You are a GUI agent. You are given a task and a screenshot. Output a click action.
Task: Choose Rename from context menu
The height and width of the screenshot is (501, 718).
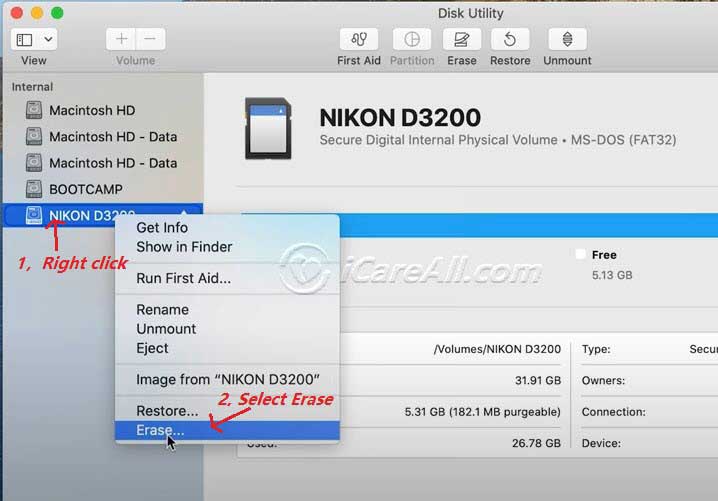pos(227,310)
